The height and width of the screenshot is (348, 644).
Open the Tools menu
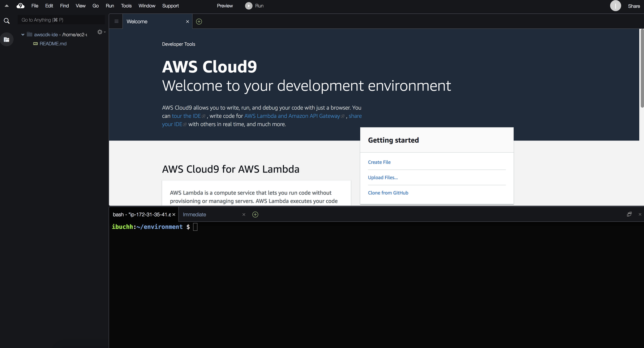tap(126, 6)
